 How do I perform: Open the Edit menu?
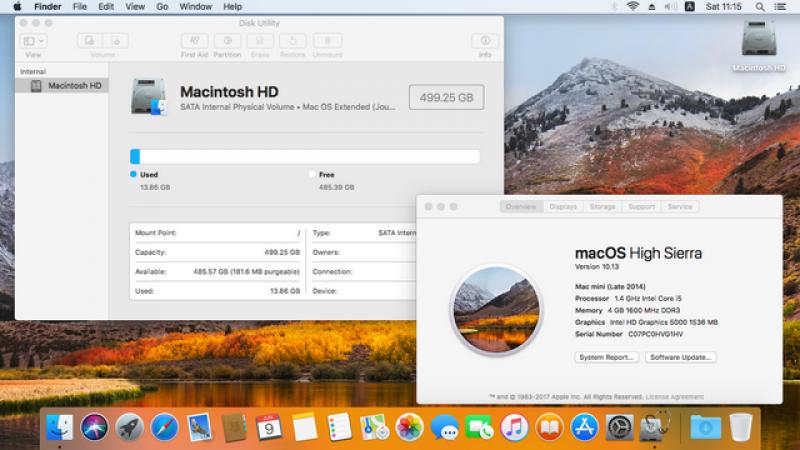[106, 7]
